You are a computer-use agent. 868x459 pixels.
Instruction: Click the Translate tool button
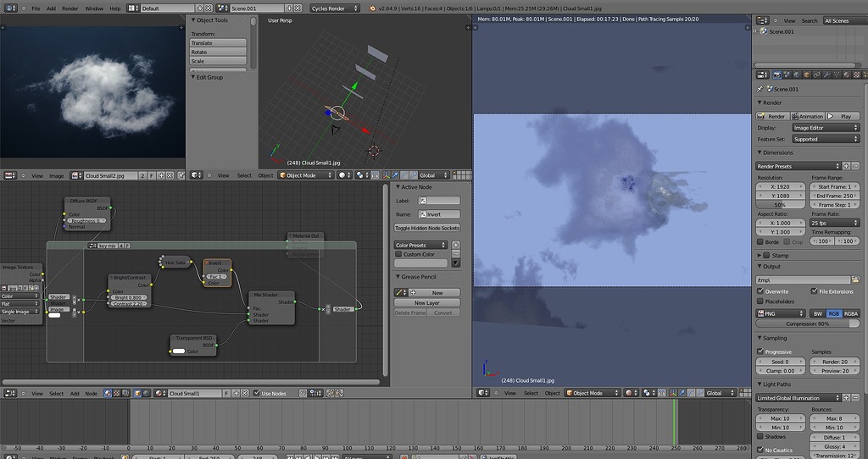[x=218, y=42]
